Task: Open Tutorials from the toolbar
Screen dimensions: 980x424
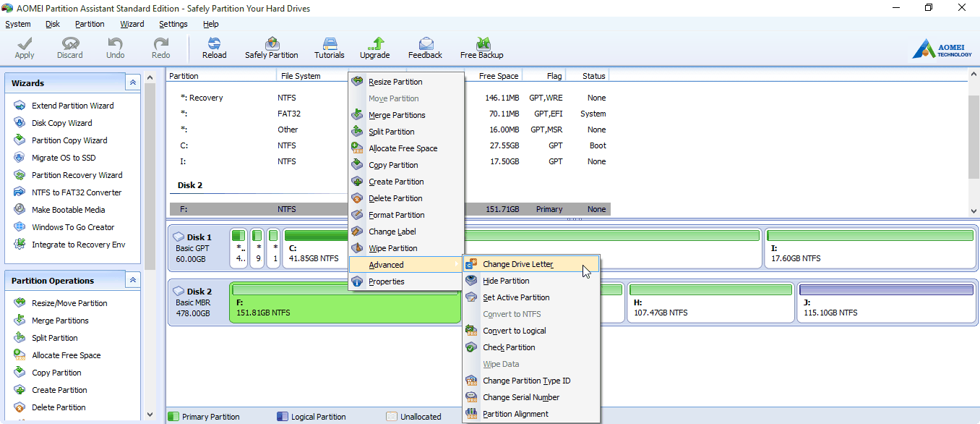Action: (x=330, y=48)
